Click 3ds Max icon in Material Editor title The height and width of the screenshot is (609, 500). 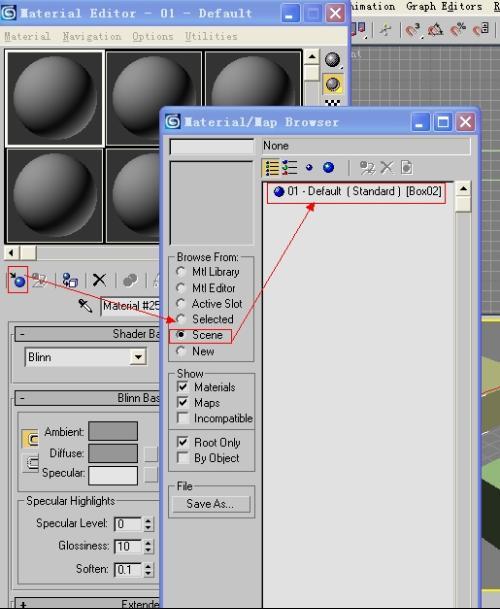9,13
